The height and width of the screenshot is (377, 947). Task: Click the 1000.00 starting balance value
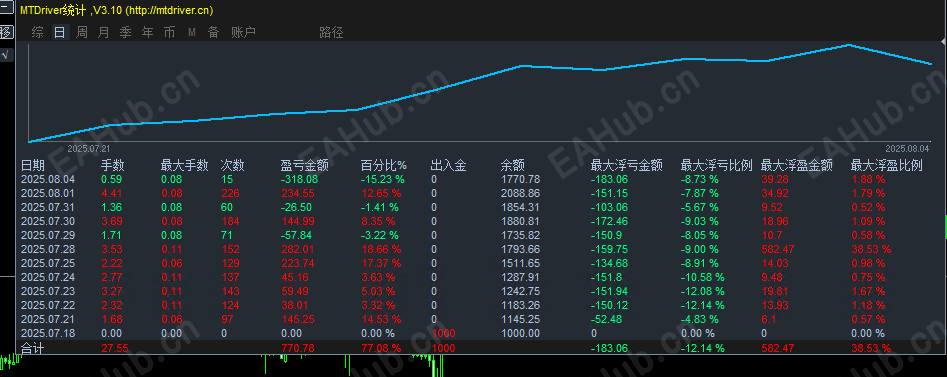(x=520, y=334)
